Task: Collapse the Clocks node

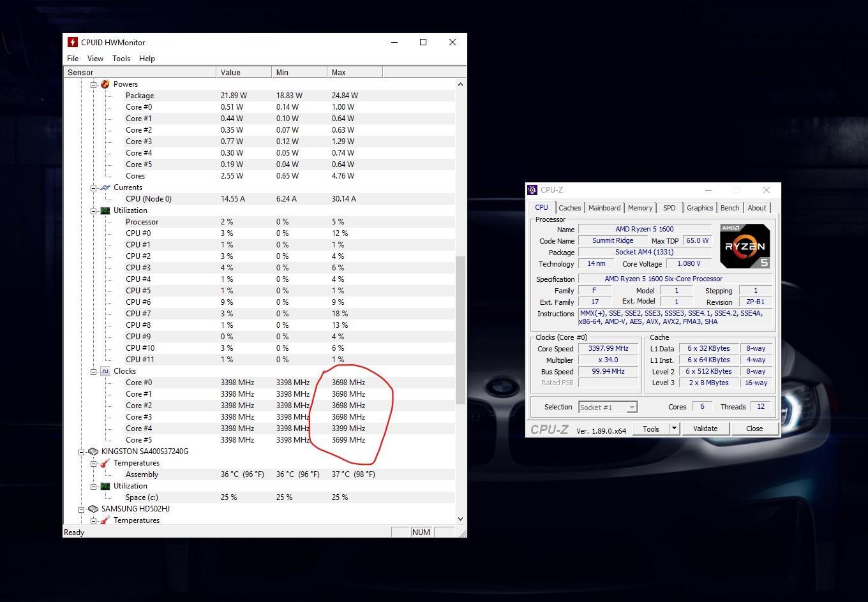Action: [93, 371]
